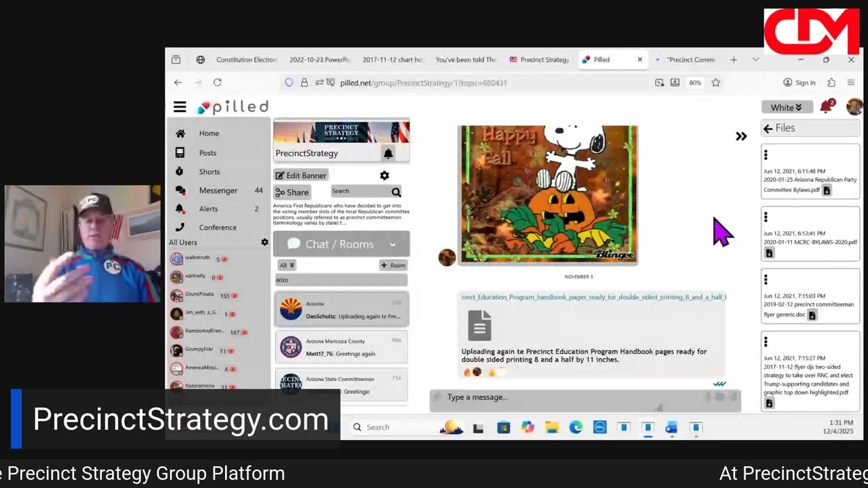The image size is (868, 488).
Task: Open options for precinct committeeman flyer generic.doc
Action: pos(766,280)
